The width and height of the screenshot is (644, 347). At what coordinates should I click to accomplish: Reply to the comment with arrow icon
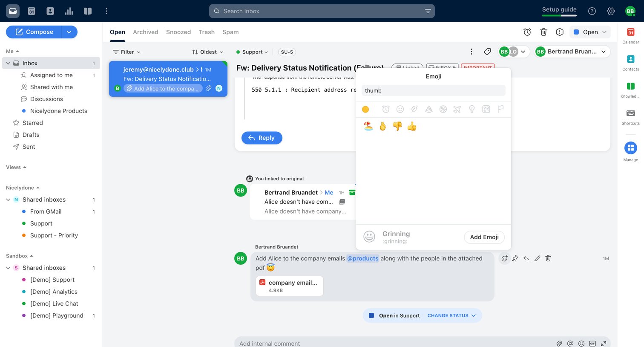(x=526, y=258)
